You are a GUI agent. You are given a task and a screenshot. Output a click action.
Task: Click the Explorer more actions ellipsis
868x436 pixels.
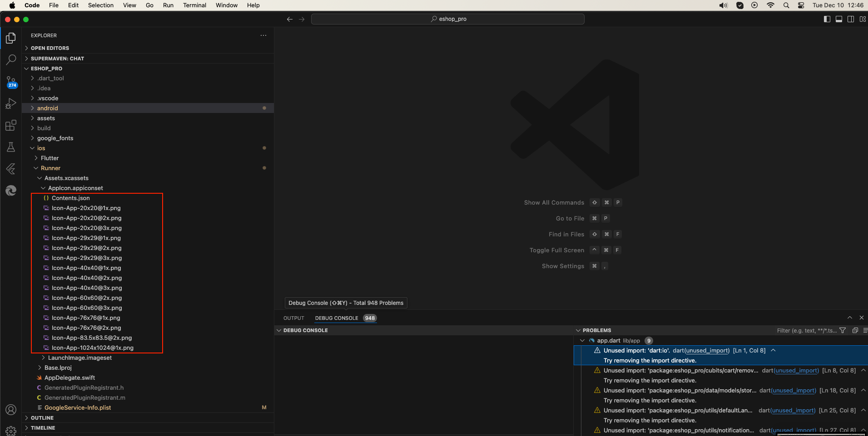[263, 35]
